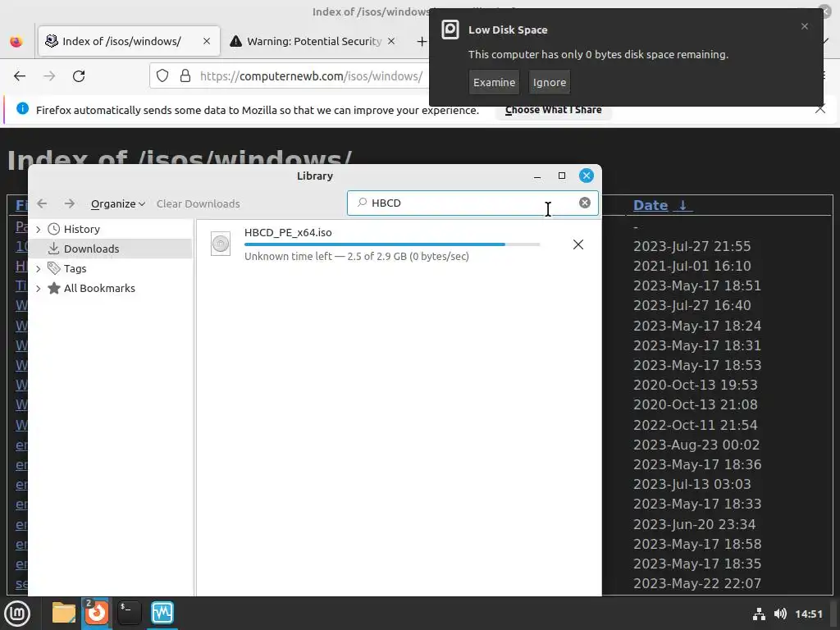The width and height of the screenshot is (840, 630).
Task: Click date '2020-Oct-13 19:53' in listing
Action: click(696, 386)
